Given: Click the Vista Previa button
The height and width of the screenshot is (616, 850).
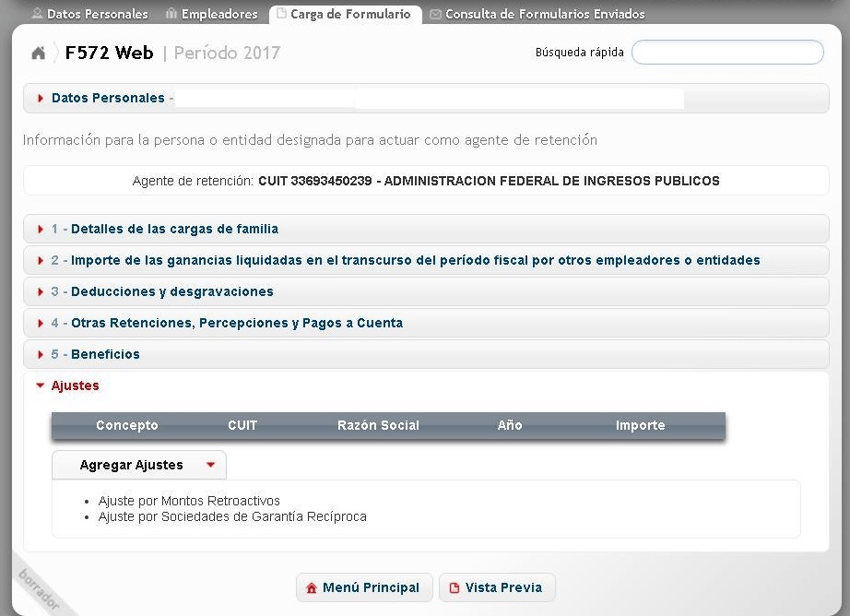Looking at the screenshot, I should [497, 587].
